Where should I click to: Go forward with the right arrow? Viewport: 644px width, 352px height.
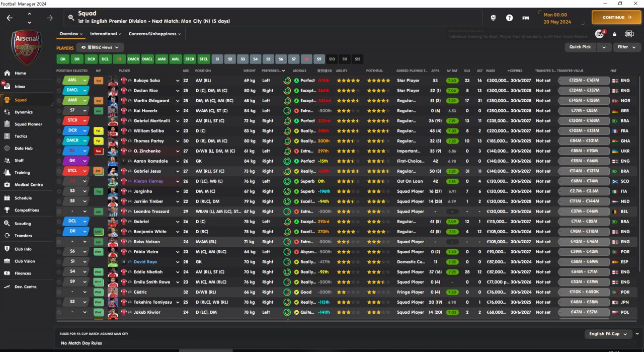pos(49,18)
